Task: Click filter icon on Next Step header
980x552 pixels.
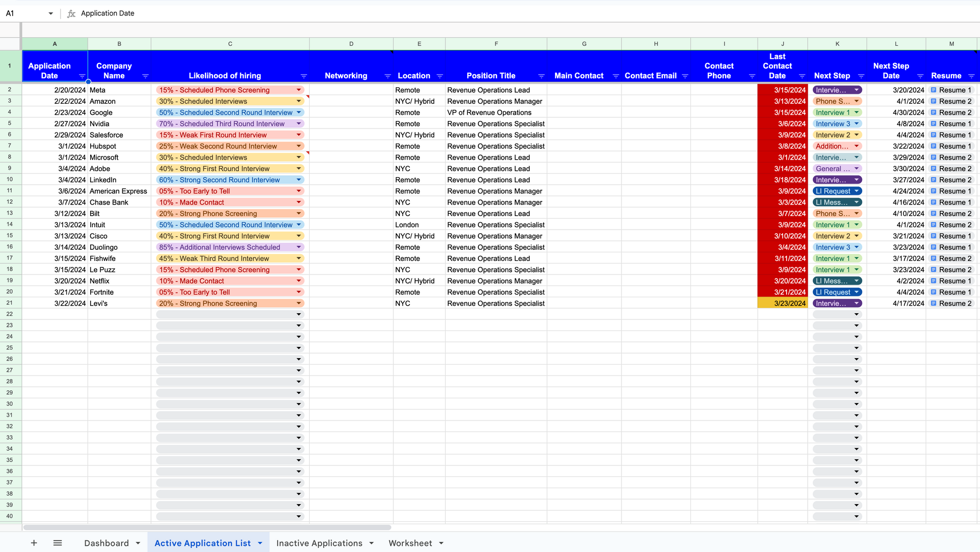Action: click(861, 76)
